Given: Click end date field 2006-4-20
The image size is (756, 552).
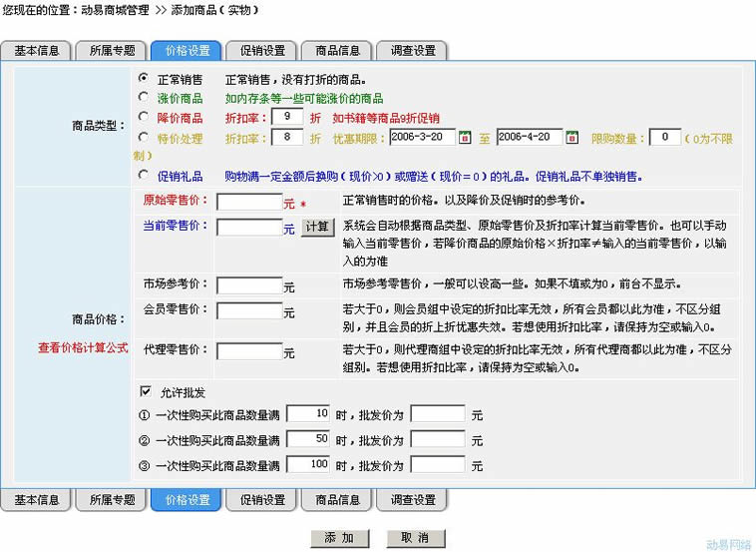Looking at the screenshot, I should [530, 137].
